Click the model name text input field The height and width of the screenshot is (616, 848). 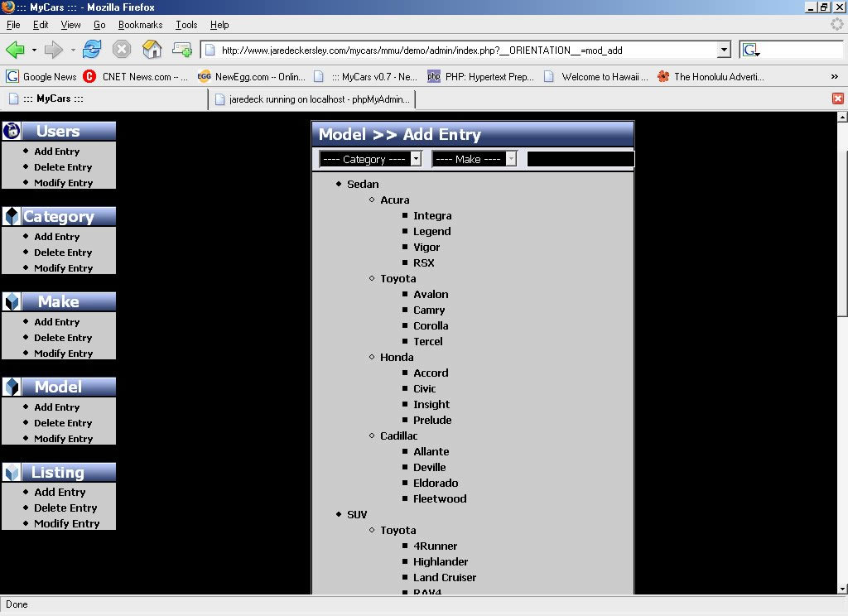click(581, 159)
